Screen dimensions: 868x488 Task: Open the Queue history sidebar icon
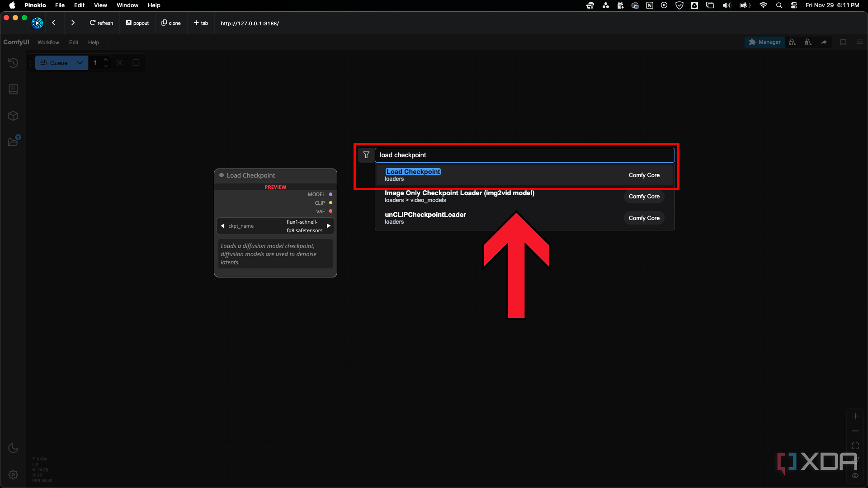pos(13,63)
